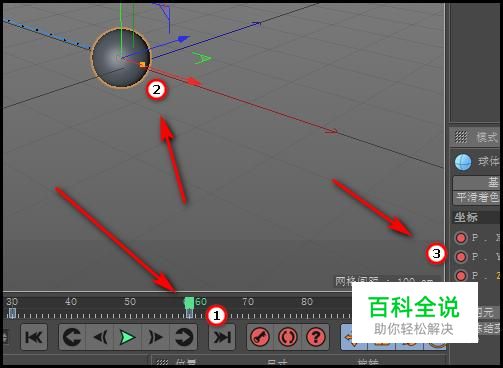Jump to the end of the animation

click(x=222, y=337)
